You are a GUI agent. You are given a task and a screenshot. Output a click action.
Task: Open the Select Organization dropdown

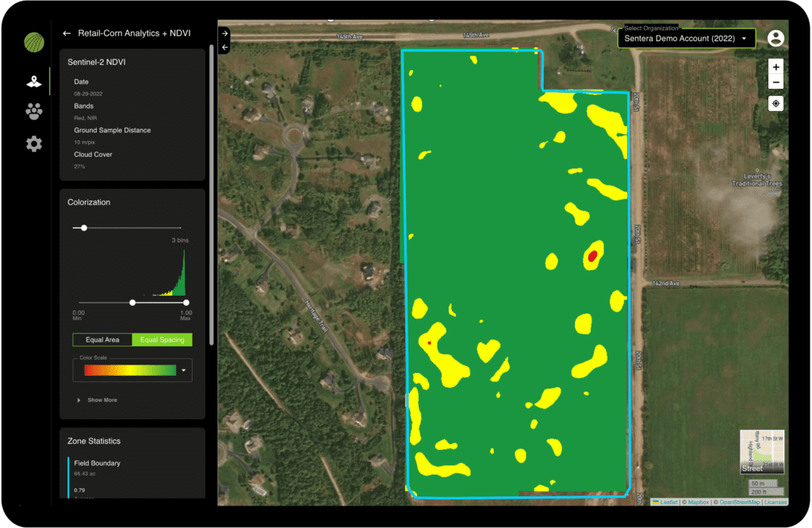[x=685, y=37]
